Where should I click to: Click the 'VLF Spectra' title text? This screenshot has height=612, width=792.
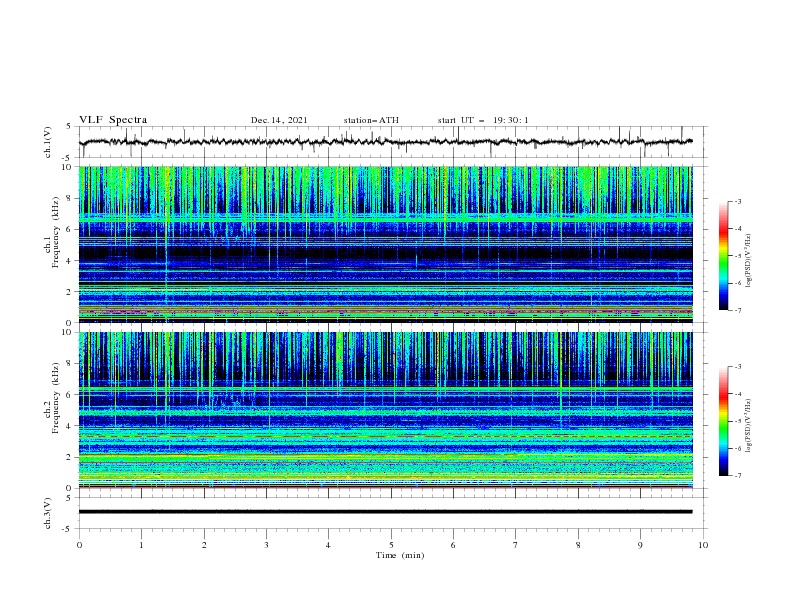click(113, 120)
